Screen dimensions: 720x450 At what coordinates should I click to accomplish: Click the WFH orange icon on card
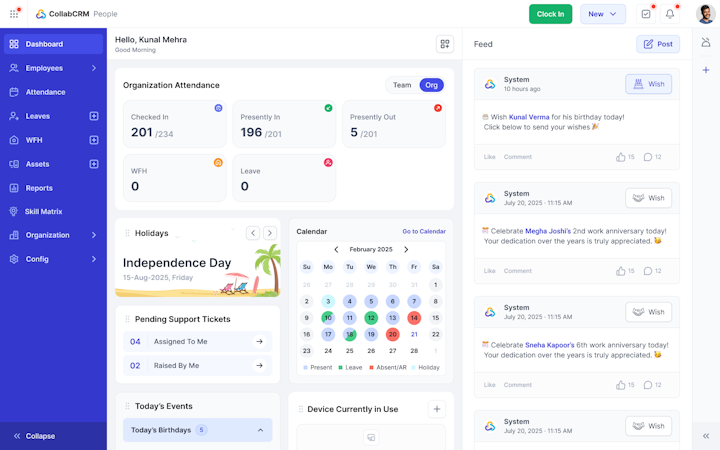click(x=219, y=162)
